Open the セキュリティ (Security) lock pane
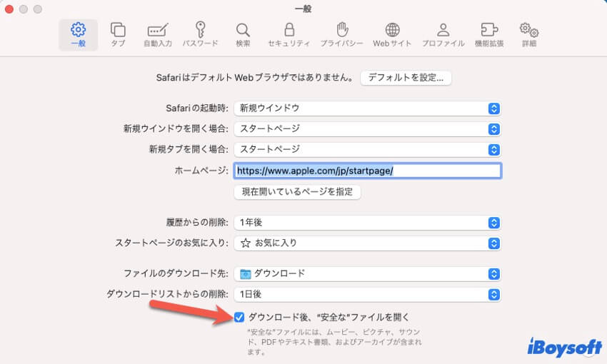This screenshot has height=364, width=607. coord(289,35)
